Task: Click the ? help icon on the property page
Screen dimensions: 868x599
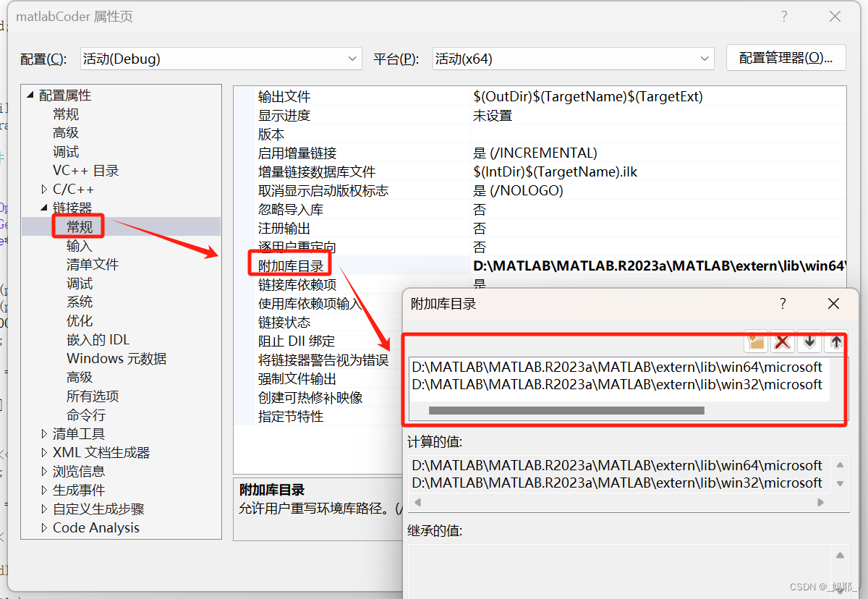Action: pos(784,16)
